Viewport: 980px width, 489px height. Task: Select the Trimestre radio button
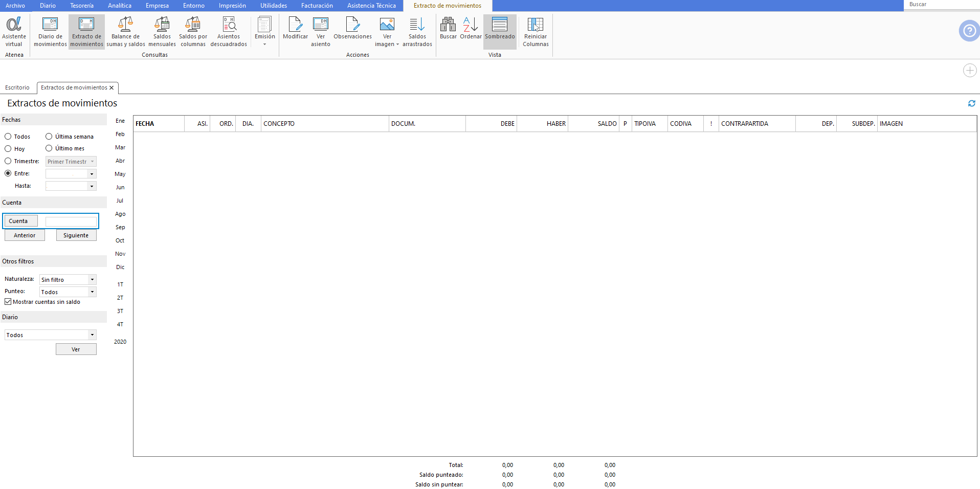pos(8,161)
